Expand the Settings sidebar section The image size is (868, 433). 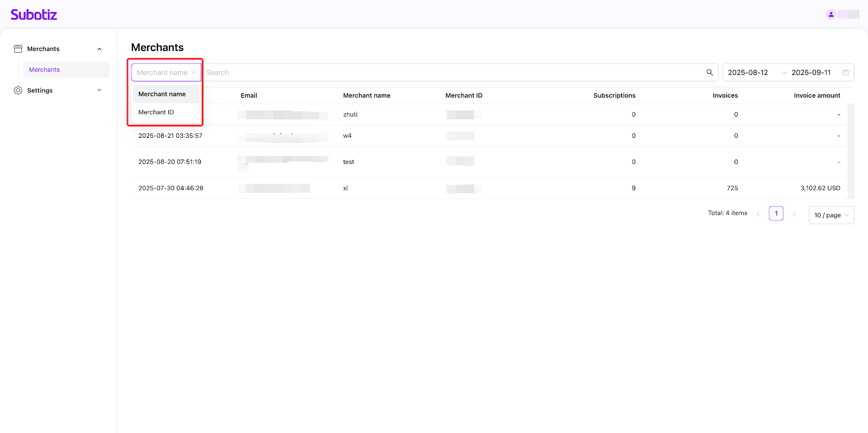coord(99,91)
